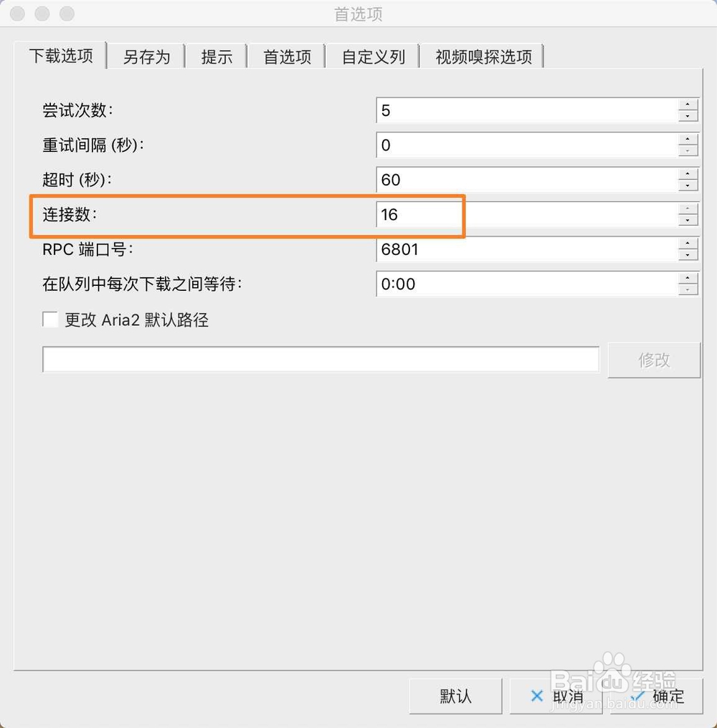Focus the 连接数 input field
Screen dimensions: 717x728
[x=528, y=214]
